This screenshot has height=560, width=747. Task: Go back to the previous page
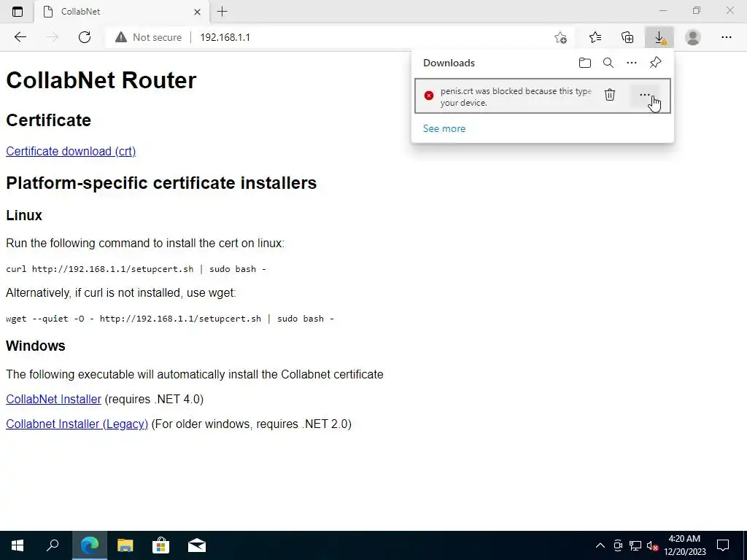[x=20, y=37]
